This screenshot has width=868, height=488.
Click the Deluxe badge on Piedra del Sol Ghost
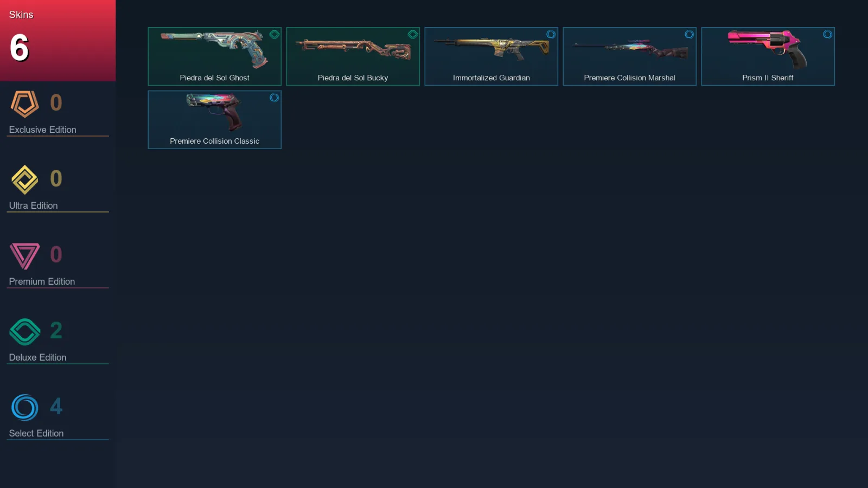click(275, 35)
